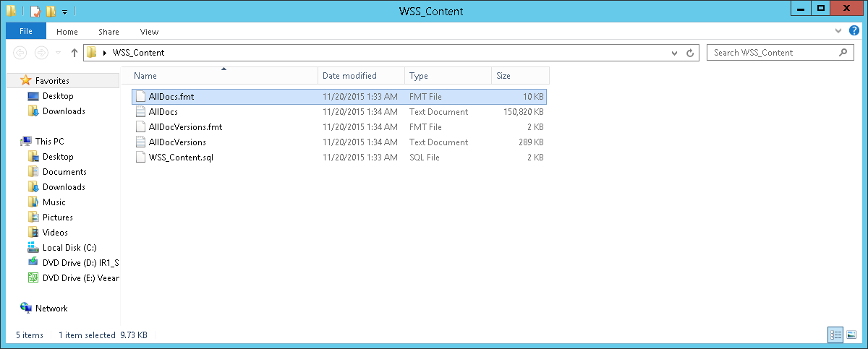
Task: Open recent locations dropdown arrow
Action: pyautogui.click(x=59, y=53)
